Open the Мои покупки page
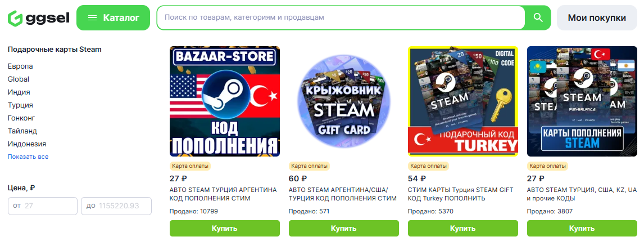The image size is (644, 241). 597,17
